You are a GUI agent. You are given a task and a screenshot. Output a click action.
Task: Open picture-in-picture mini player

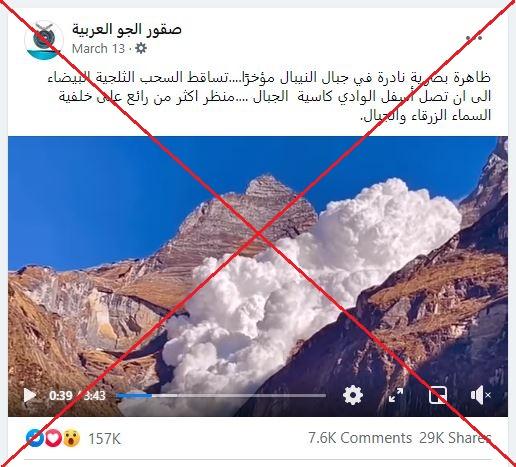pyautogui.click(x=438, y=395)
